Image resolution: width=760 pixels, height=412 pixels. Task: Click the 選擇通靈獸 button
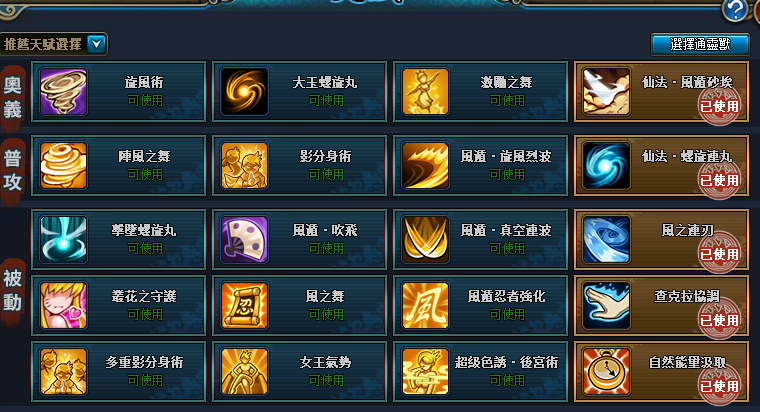pos(700,44)
